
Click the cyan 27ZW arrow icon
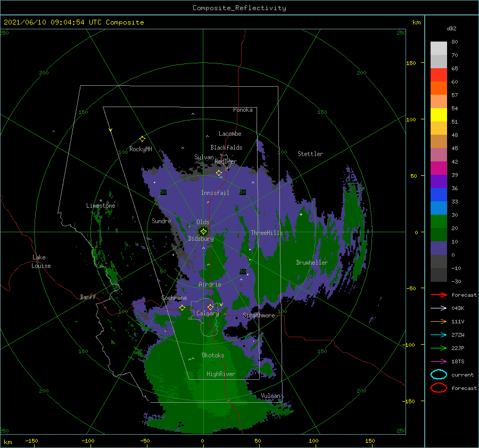pyautogui.click(x=439, y=335)
